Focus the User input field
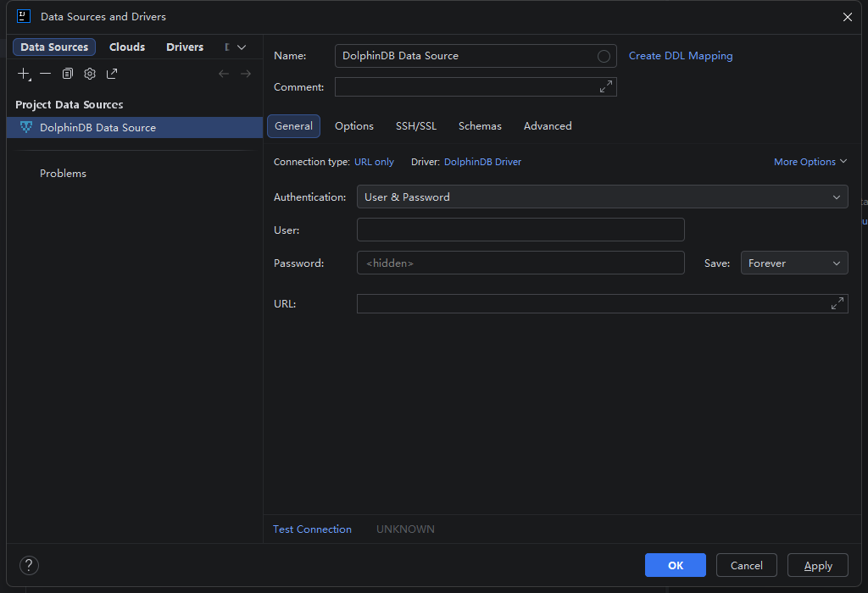868x593 pixels. (521, 230)
